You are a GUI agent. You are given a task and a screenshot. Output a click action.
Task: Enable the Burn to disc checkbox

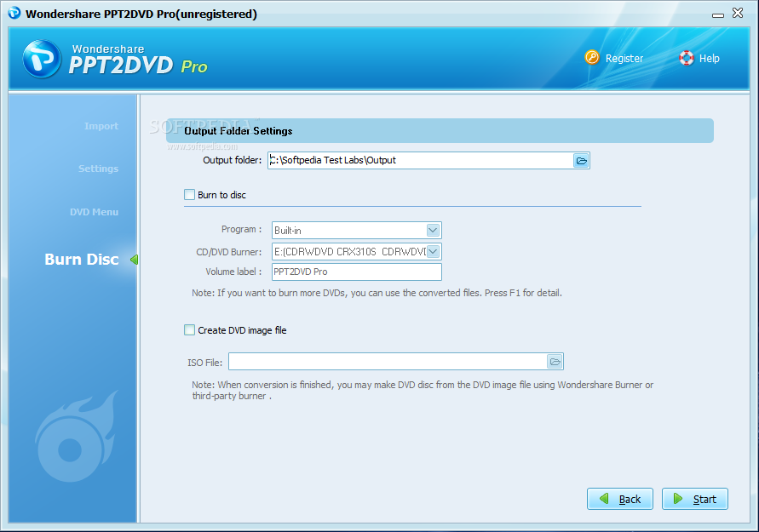click(x=189, y=194)
